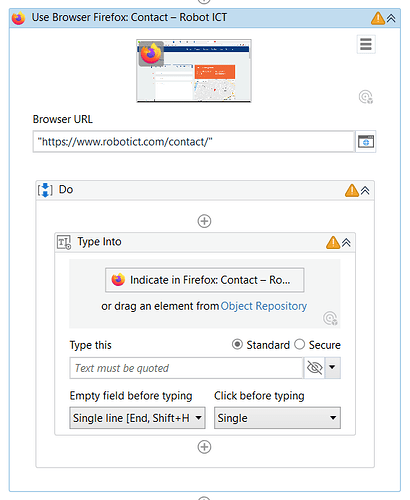Open Empty field before typing dropdown

[137, 418]
